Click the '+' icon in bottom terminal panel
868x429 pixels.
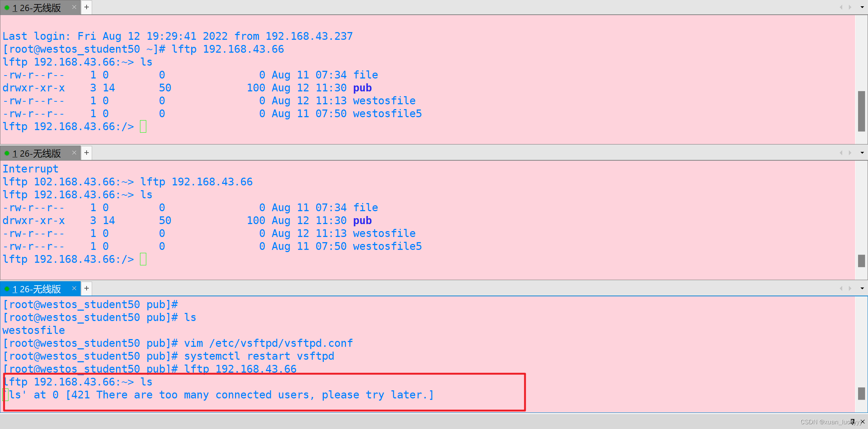coord(87,288)
